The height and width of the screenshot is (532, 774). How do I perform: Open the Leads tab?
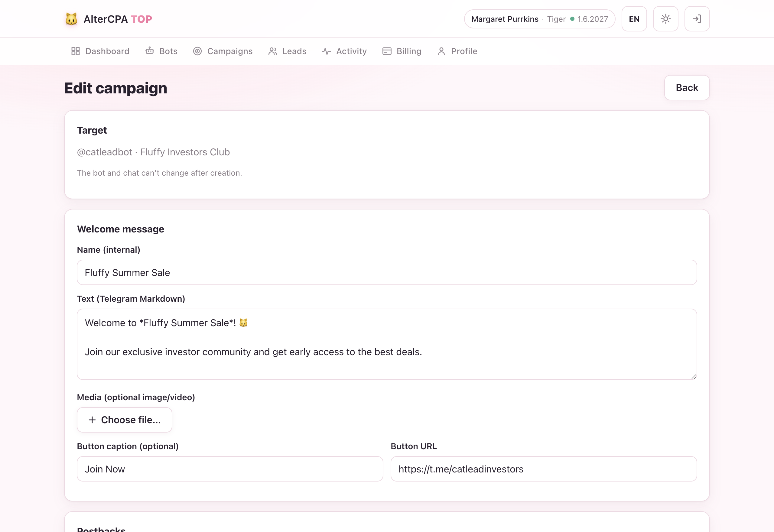287,51
